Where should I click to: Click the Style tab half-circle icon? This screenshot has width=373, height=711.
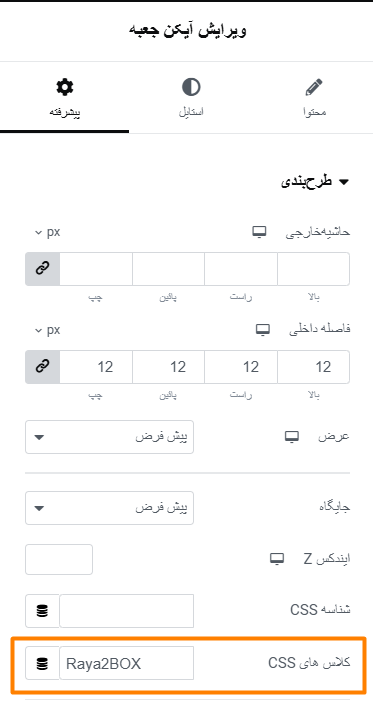click(x=191, y=87)
